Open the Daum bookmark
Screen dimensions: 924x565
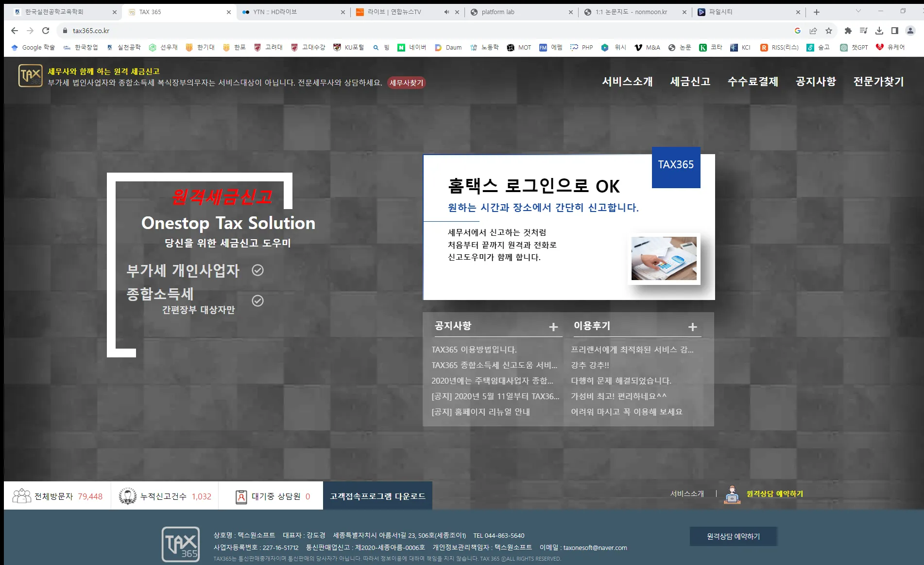pos(448,47)
